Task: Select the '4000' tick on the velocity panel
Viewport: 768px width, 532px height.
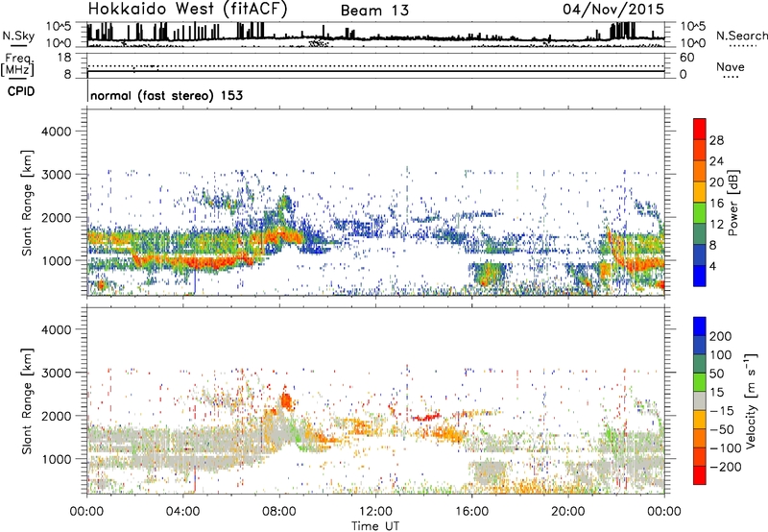Action: pos(56,329)
